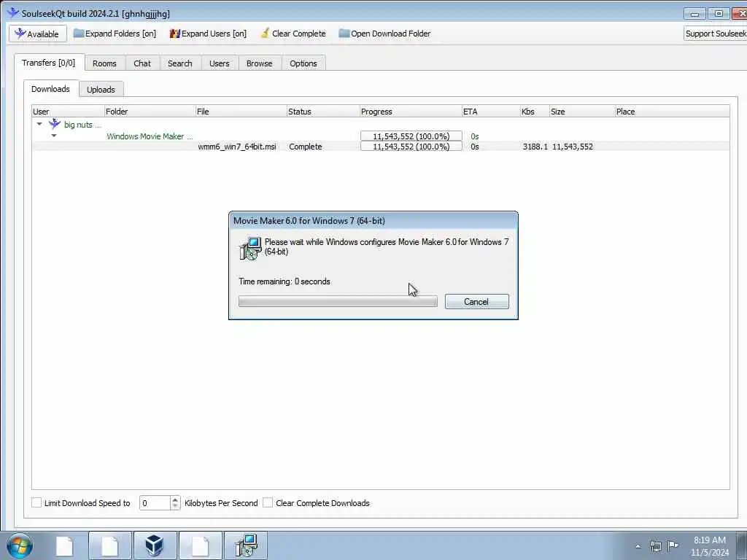This screenshot has width=747, height=560.
Task: Decrease download speed limit stepper down arrow
Action: coord(175,506)
